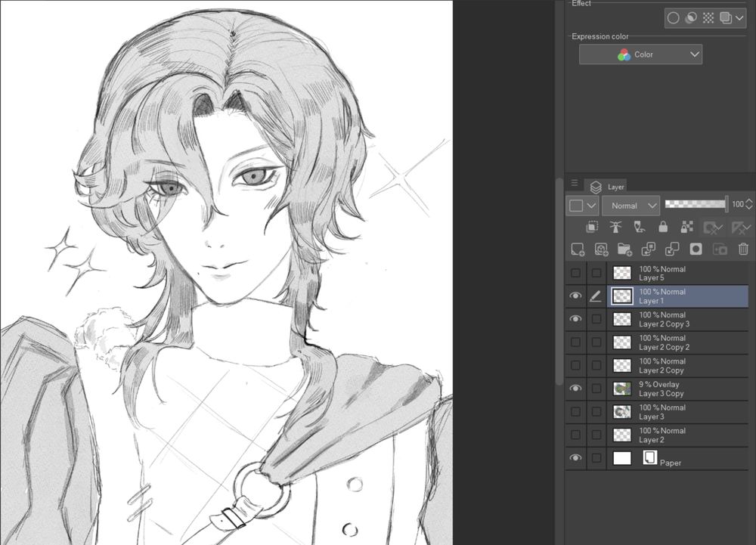This screenshot has height=545, width=756.
Task: Open the Expression color dropdown
Action: click(640, 54)
